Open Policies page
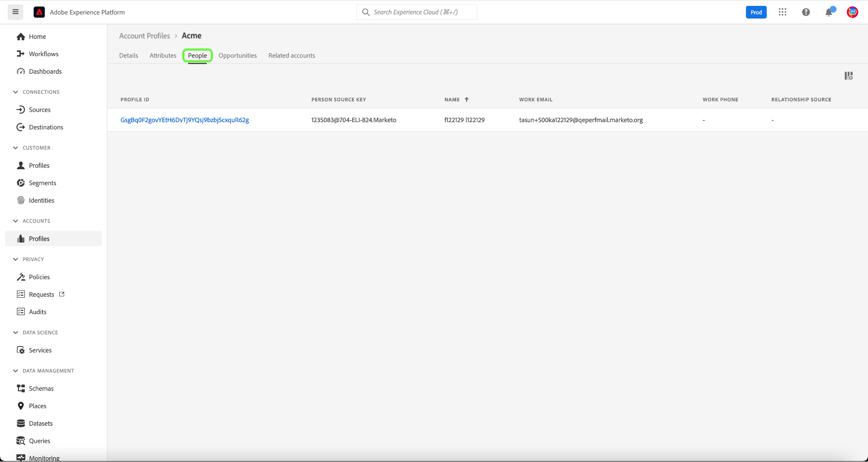 [x=39, y=277]
